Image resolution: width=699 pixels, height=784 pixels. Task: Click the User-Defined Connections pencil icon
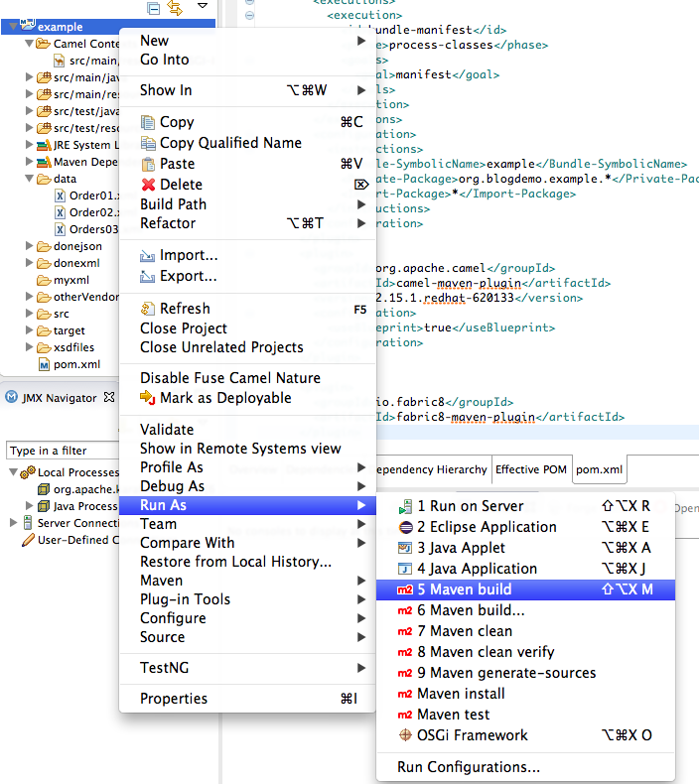coord(28,540)
